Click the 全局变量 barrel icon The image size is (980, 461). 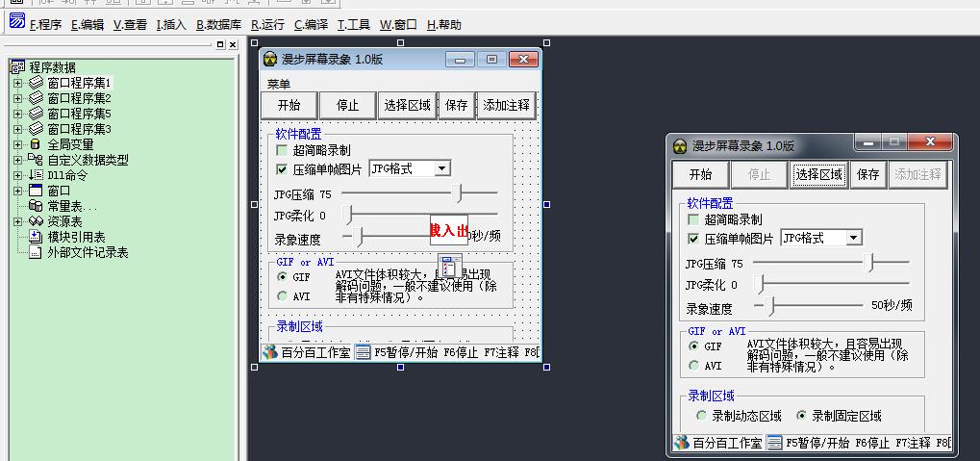click(36, 144)
